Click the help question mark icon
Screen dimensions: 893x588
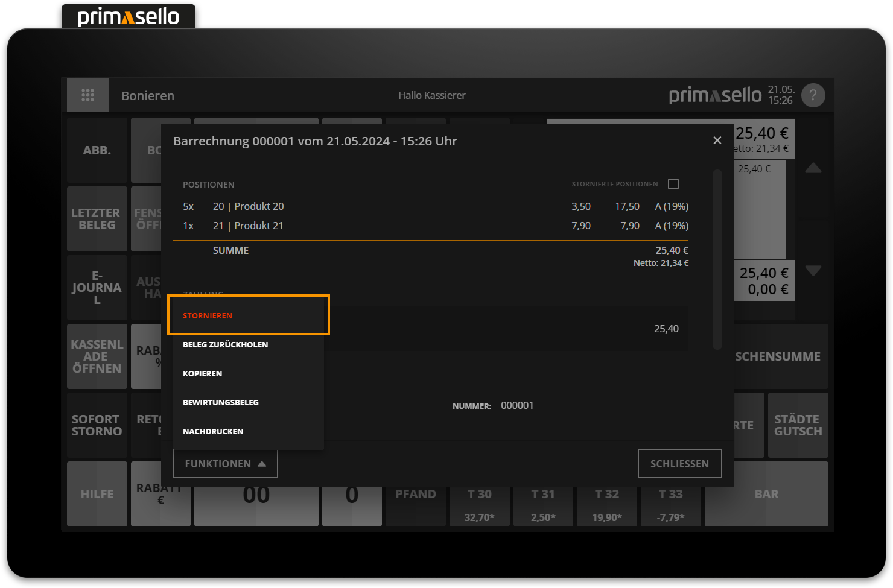pos(813,95)
